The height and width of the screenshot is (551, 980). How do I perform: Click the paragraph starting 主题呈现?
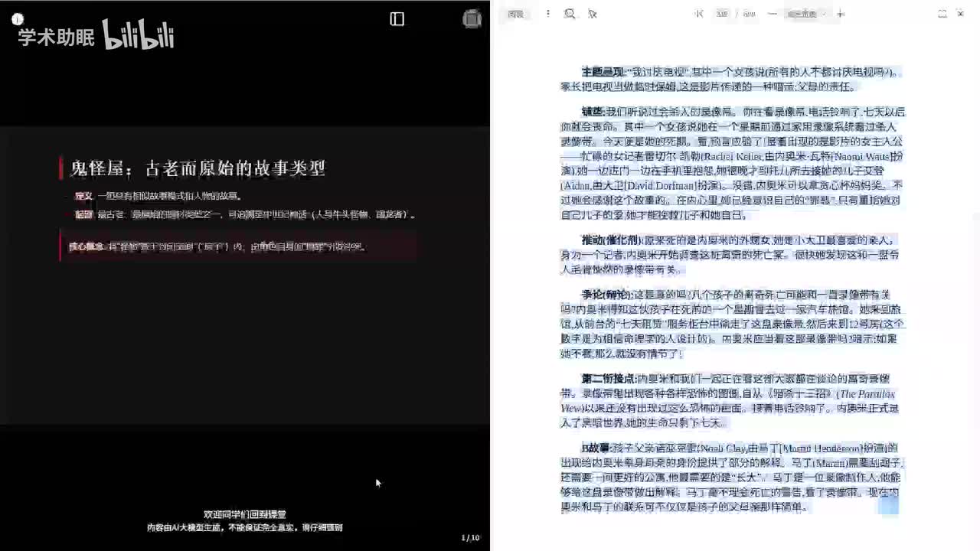[732, 79]
